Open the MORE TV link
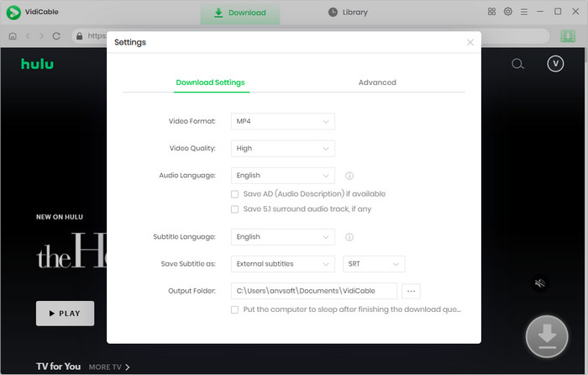588x375 pixels. [108, 367]
